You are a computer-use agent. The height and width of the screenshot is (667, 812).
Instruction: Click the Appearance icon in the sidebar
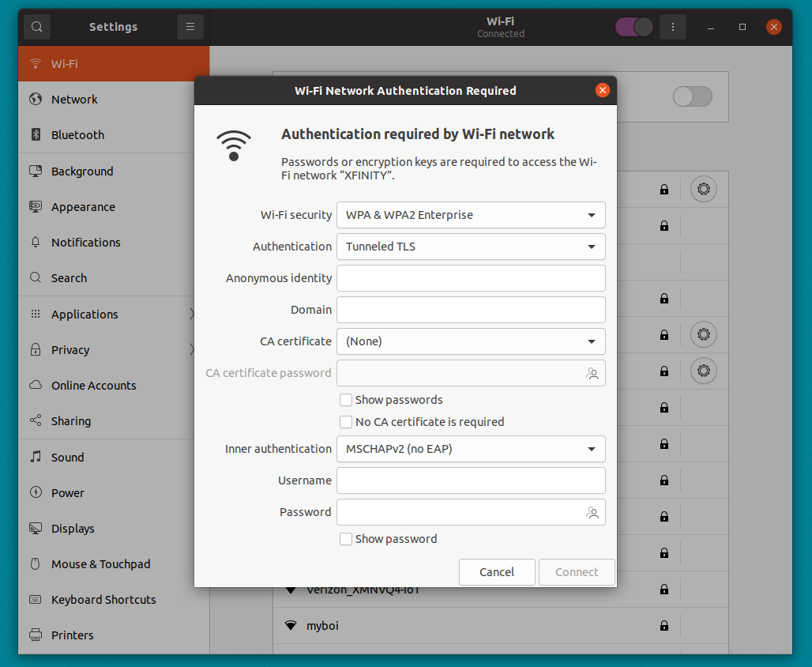(36, 207)
